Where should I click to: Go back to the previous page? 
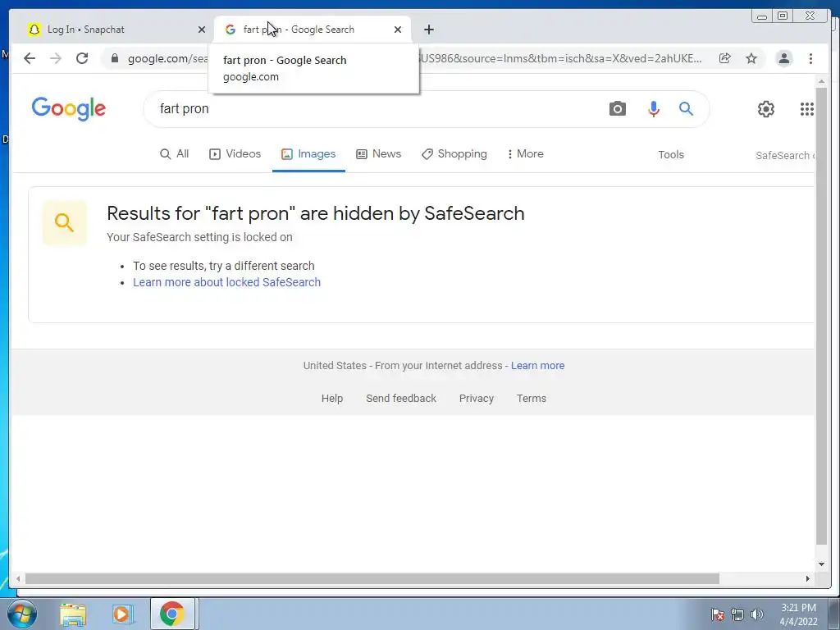click(30, 58)
